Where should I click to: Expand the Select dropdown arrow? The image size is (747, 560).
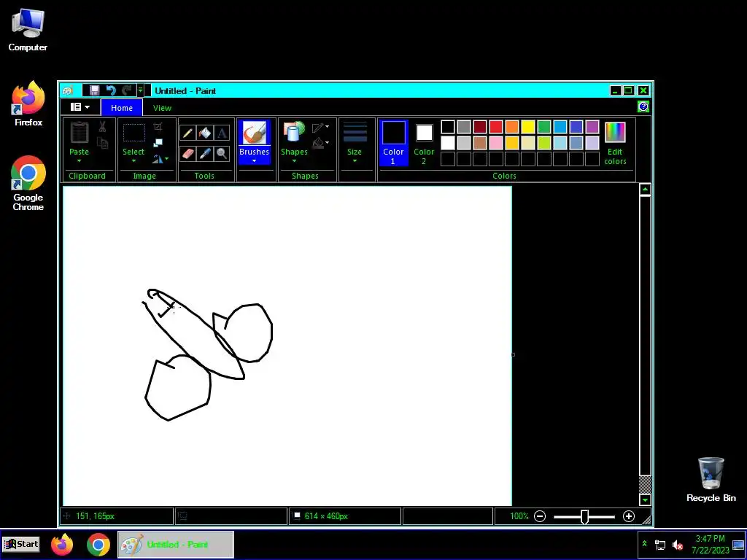click(133, 161)
